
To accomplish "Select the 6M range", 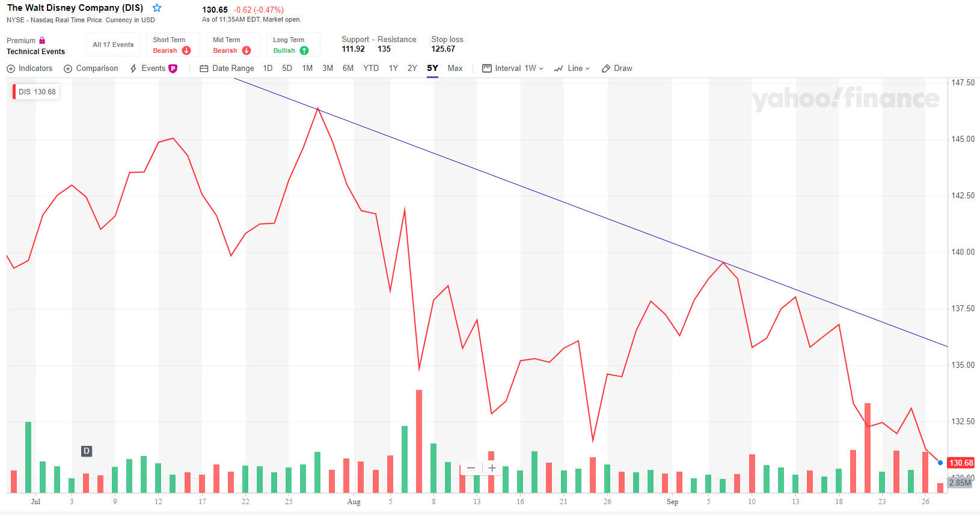I will [x=348, y=69].
